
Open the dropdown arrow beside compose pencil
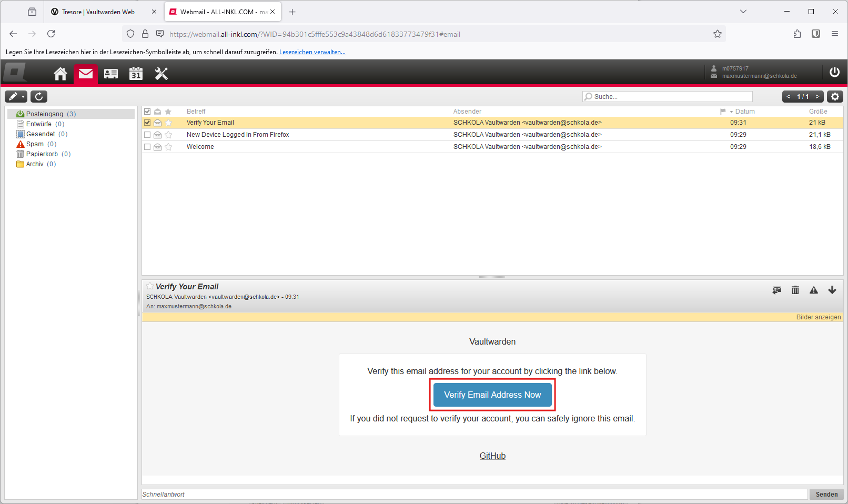[24, 96]
